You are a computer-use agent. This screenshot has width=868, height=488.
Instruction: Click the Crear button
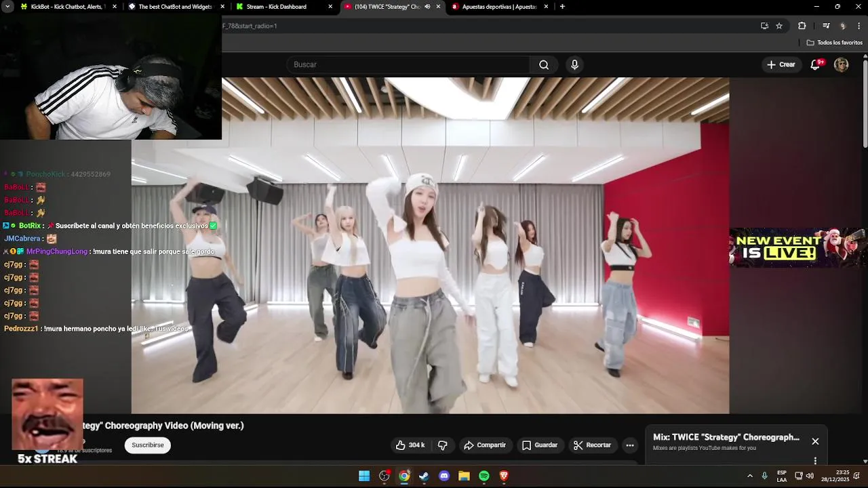pyautogui.click(x=781, y=64)
